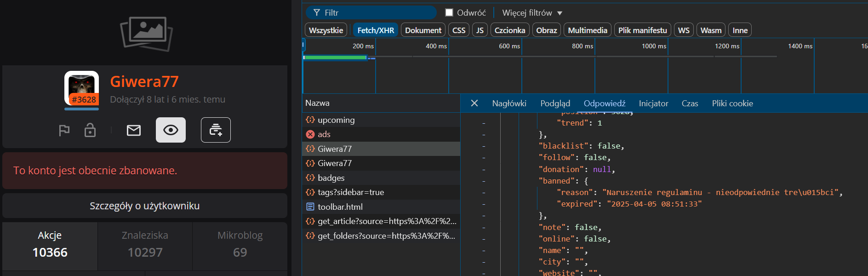Select the badges request row
Image resolution: width=868 pixels, height=276 pixels.
pos(331,178)
